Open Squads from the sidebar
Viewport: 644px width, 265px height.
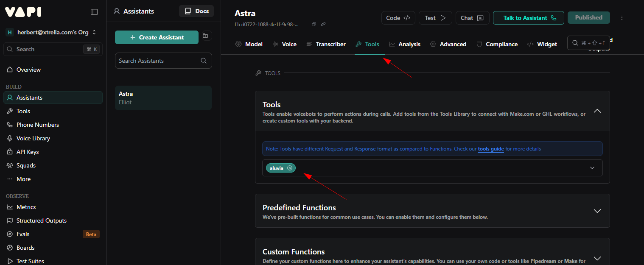coord(26,165)
